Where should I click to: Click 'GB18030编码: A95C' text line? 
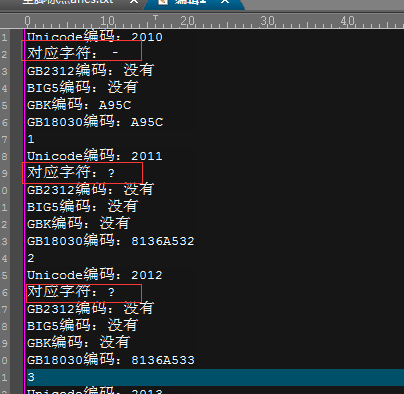[x=95, y=122]
